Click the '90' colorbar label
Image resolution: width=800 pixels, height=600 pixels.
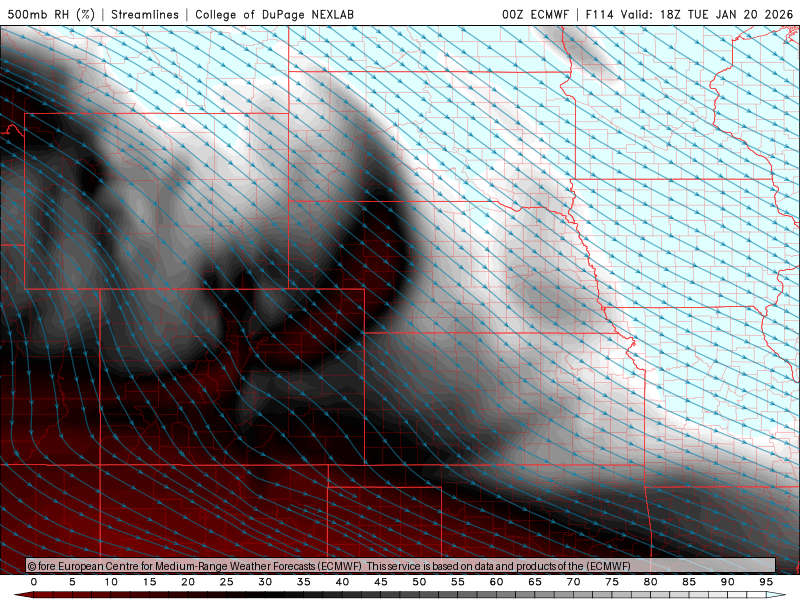point(728,582)
